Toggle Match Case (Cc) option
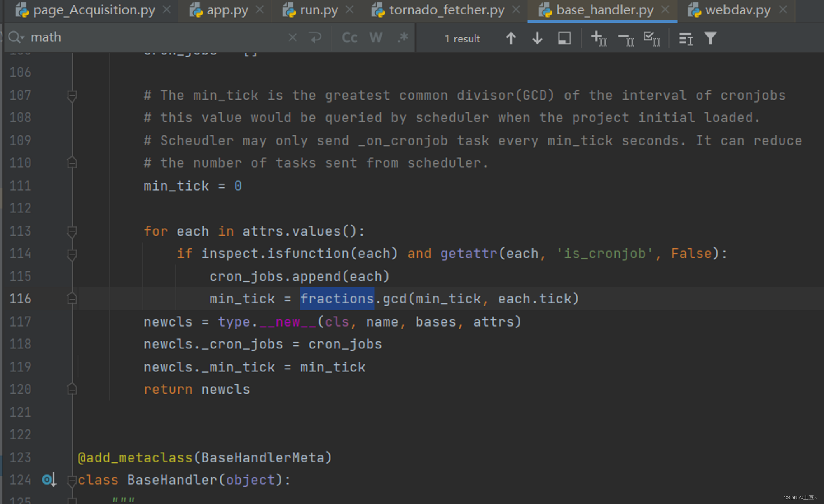Screen dimensions: 824x504 pyautogui.click(x=349, y=37)
